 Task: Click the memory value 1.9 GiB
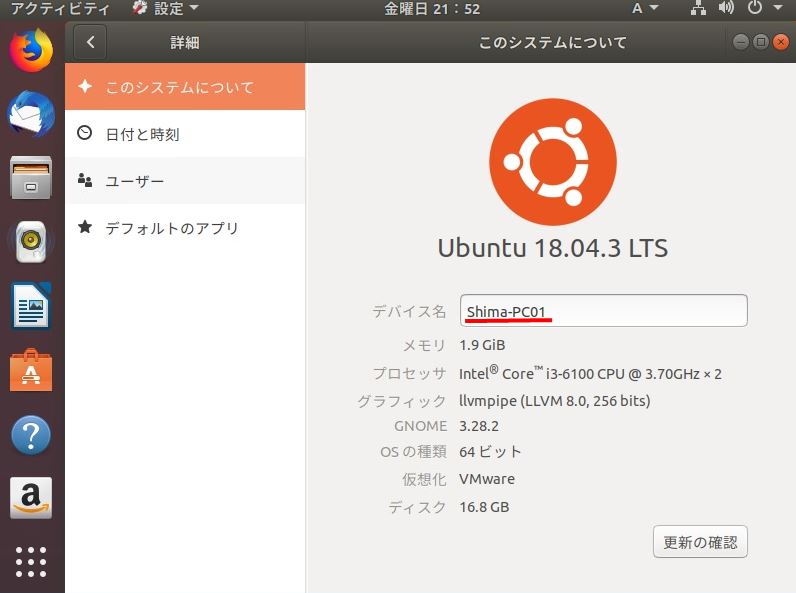pos(482,345)
